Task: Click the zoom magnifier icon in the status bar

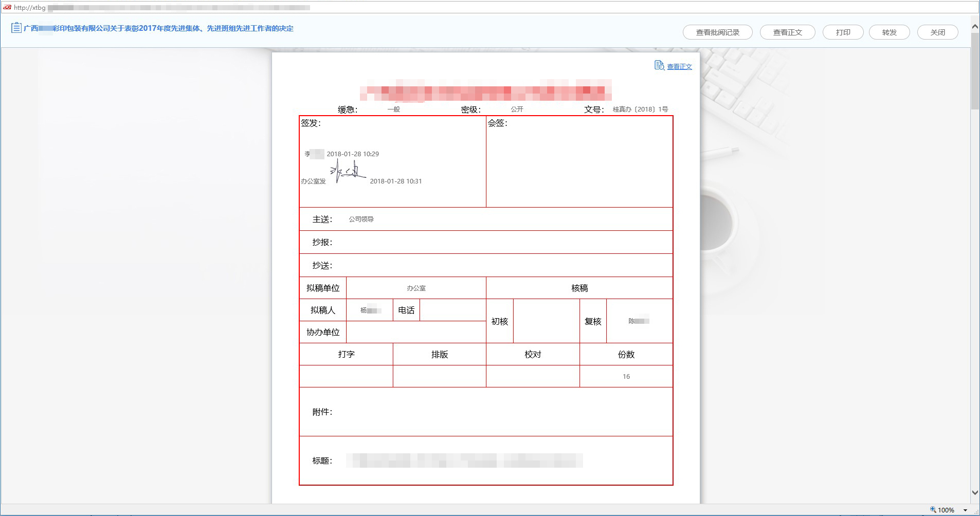Action: click(x=933, y=510)
